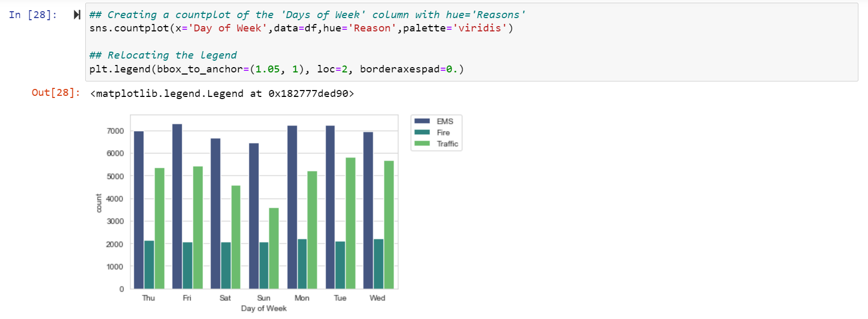
Task: Click the Sun Traffic bar
Action: click(x=274, y=248)
